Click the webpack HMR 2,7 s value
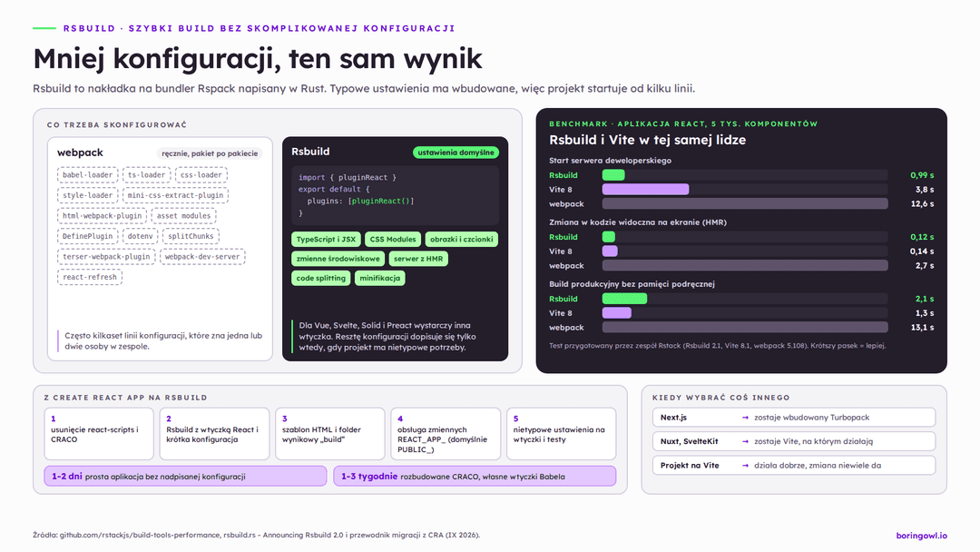The image size is (980, 552). coord(925,266)
